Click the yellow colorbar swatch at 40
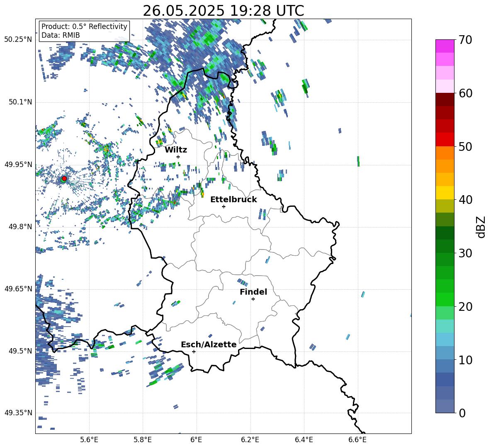 (x=445, y=193)
